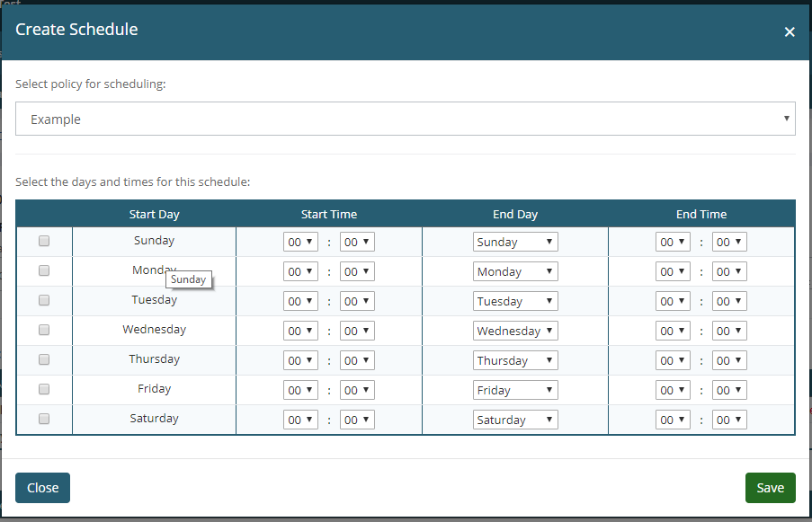Open Saturday's end time minute dropdown
The image size is (812, 522).
point(729,420)
